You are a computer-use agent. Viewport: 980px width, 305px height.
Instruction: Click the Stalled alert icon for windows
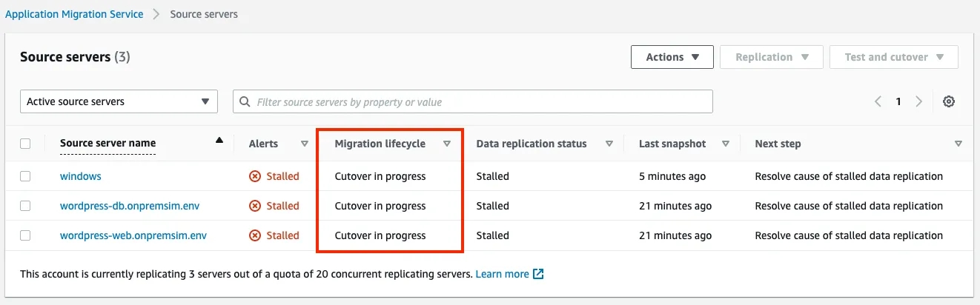point(255,176)
